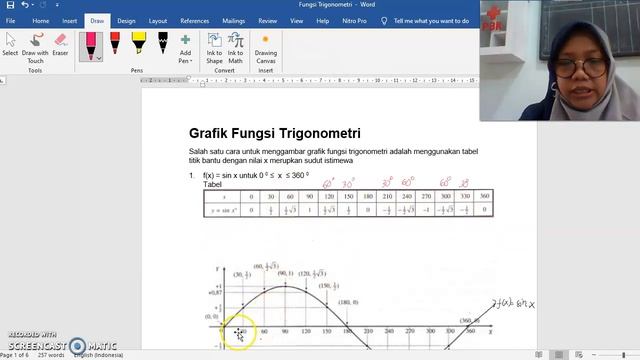Image resolution: width=640 pixels, height=360 pixels.
Task: Click the 'y = sin x' row header cell
Action: pyautogui.click(x=223, y=210)
